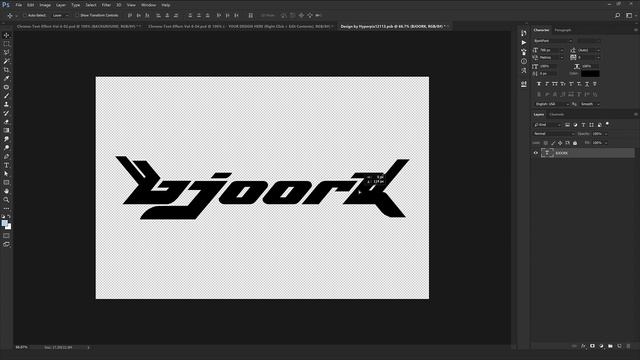The height and width of the screenshot is (360, 640).
Task: Open the Auto-Select Layer dropdown
Action: [x=60, y=16]
